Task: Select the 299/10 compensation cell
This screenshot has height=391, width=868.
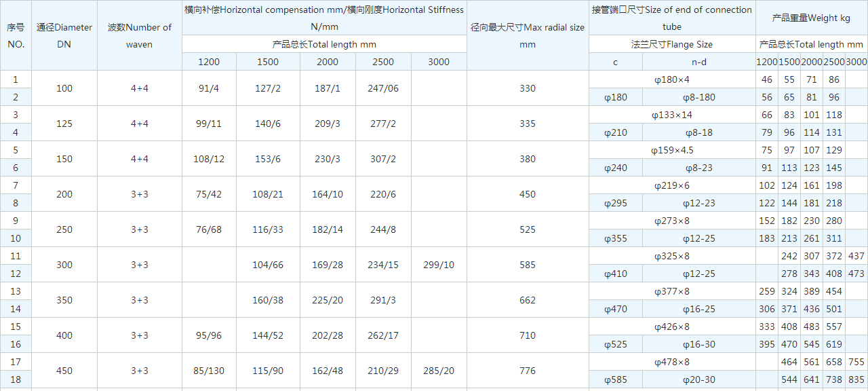Action: point(439,265)
